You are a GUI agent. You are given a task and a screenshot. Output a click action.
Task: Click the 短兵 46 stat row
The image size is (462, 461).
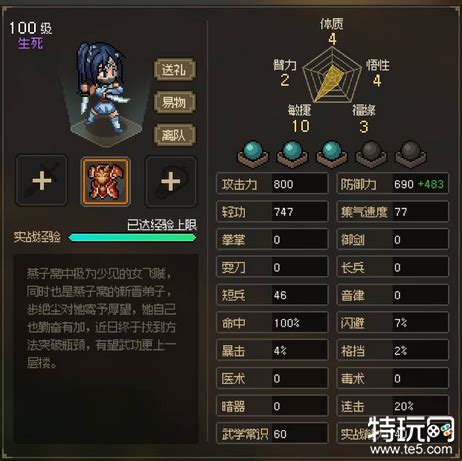(x=272, y=295)
